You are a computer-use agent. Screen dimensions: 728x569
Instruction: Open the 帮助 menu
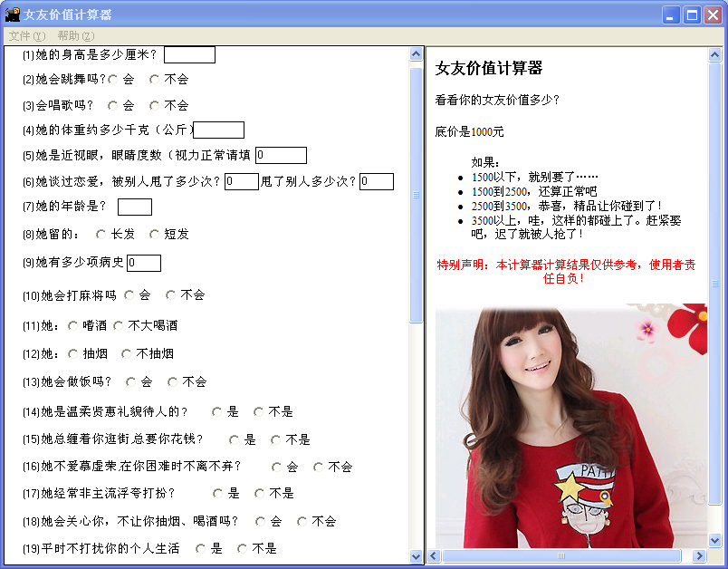pyautogui.click(x=76, y=35)
